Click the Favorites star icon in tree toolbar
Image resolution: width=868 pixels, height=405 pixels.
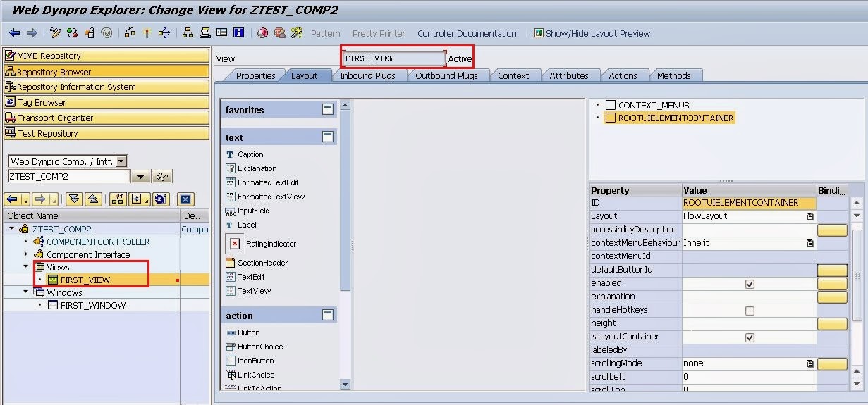[x=139, y=199]
